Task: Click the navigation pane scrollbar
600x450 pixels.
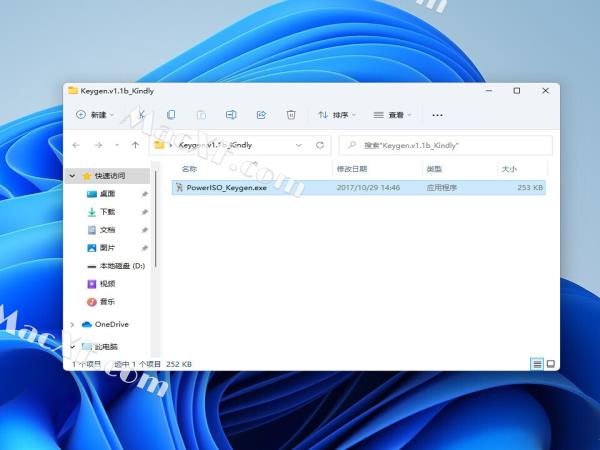Action: [x=156, y=219]
